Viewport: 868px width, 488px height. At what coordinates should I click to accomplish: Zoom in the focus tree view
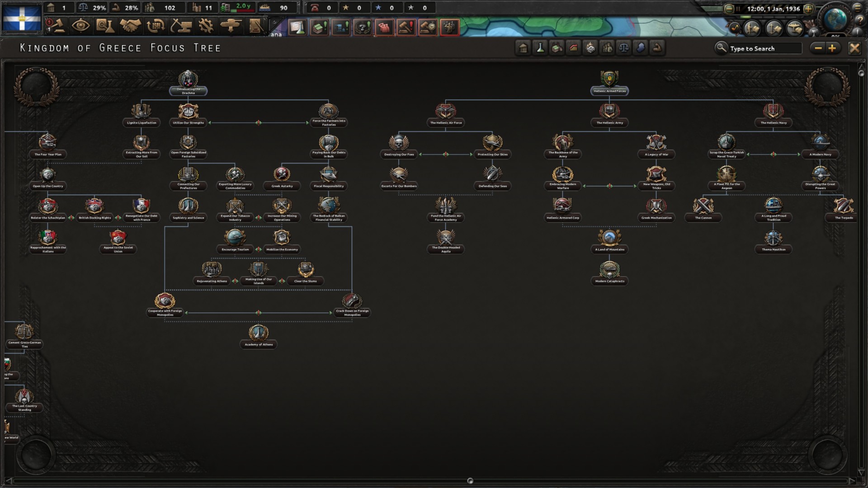tap(833, 48)
